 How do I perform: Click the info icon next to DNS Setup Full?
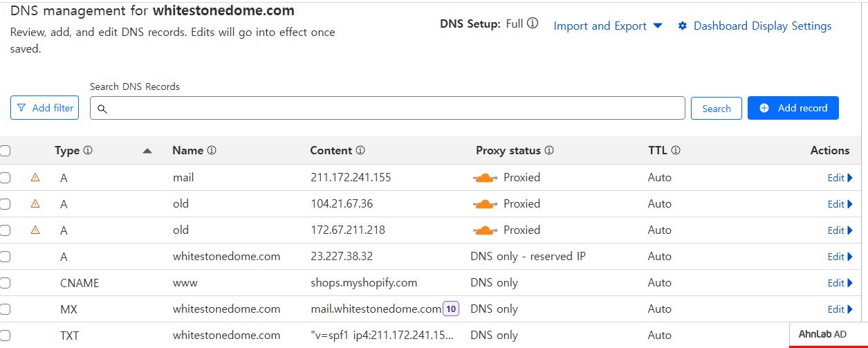tap(533, 24)
